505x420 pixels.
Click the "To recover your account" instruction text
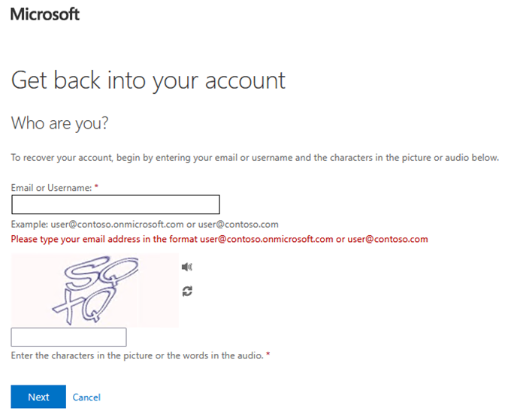(x=255, y=158)
